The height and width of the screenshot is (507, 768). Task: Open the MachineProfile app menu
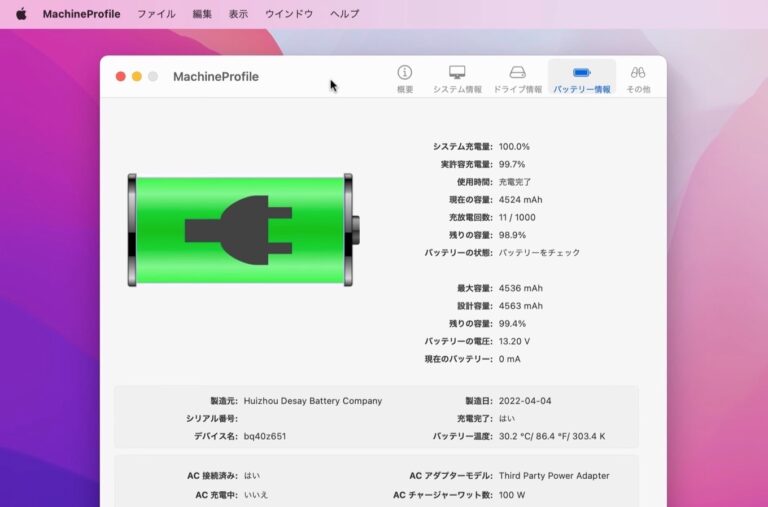[81, 14]
